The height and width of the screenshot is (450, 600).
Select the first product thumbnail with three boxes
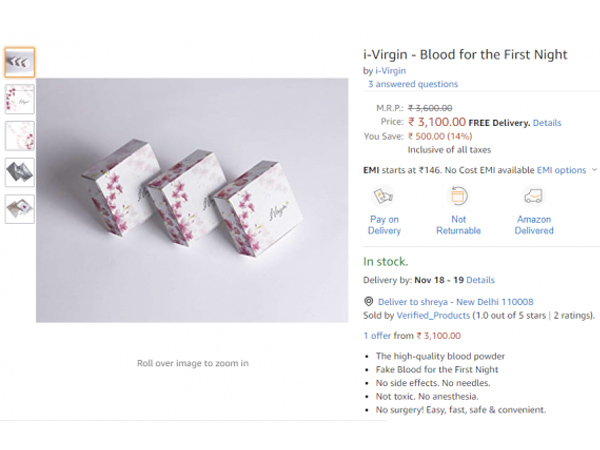click(19, 63)
